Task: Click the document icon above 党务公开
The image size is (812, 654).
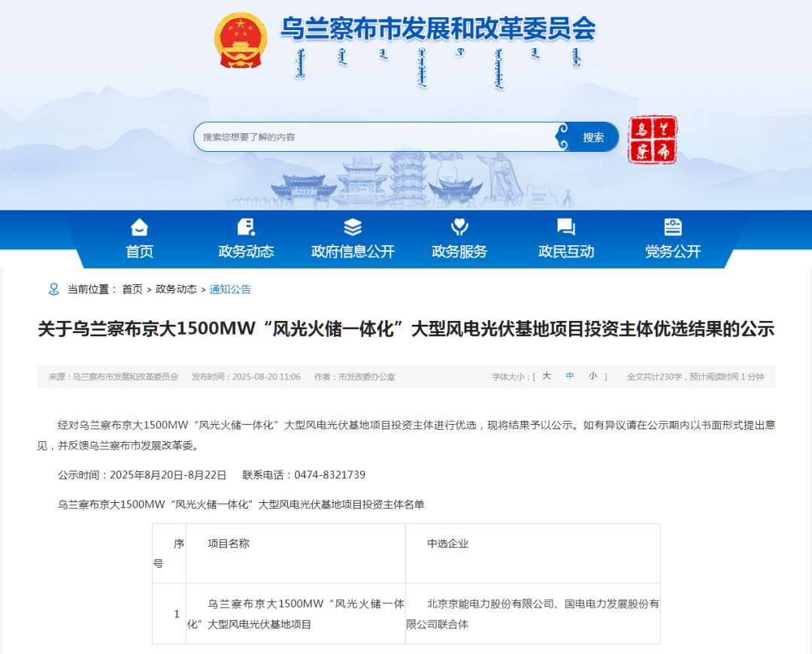Action: pos(672,226)
